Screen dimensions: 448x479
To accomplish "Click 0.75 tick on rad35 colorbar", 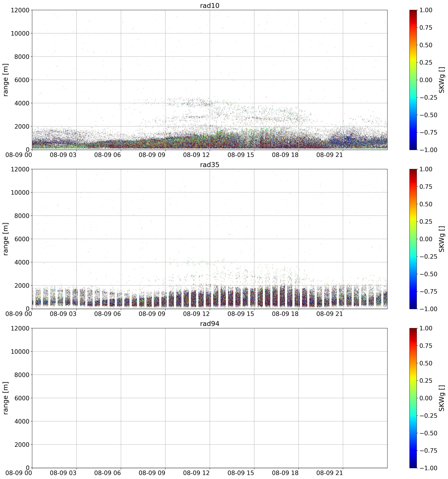I will pos(426,187).
